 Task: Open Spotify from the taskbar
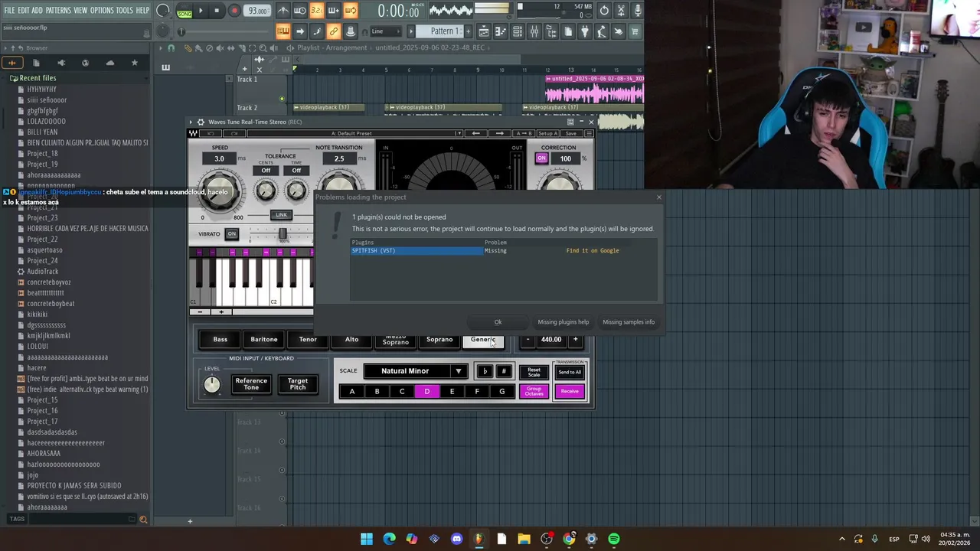tap(614, 539)
